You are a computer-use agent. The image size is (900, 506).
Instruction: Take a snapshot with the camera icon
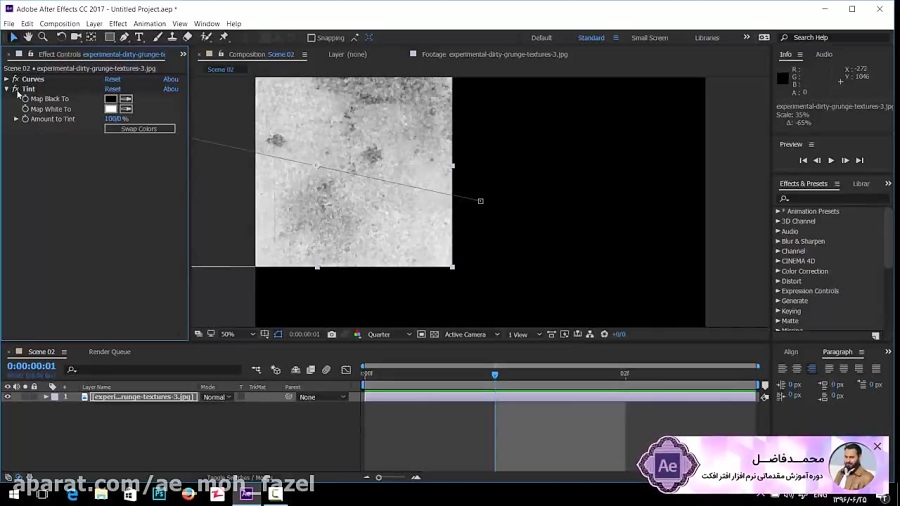pyautogui.click(x=332, y=334)
